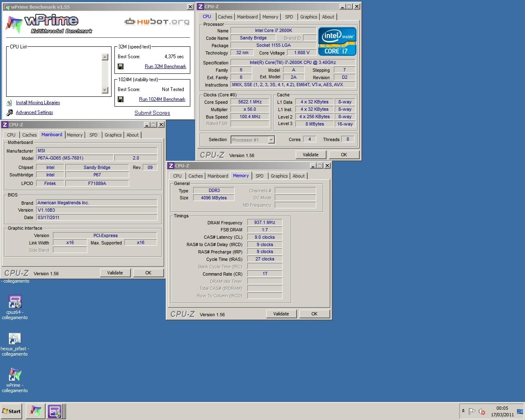Open the SPD tab in CPU-Z CPU window

pos(289,17)
